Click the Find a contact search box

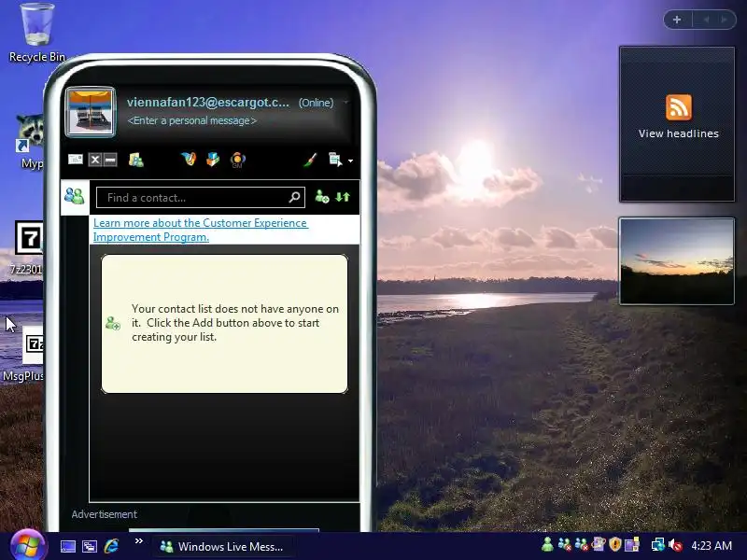point(200,197)
